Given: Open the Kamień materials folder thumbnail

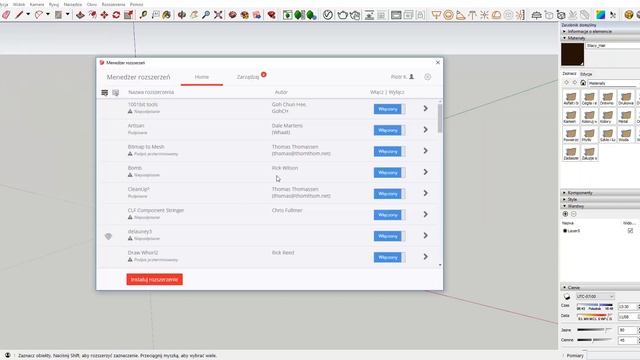Looking at the screenshot, I should tap(571, 116).
